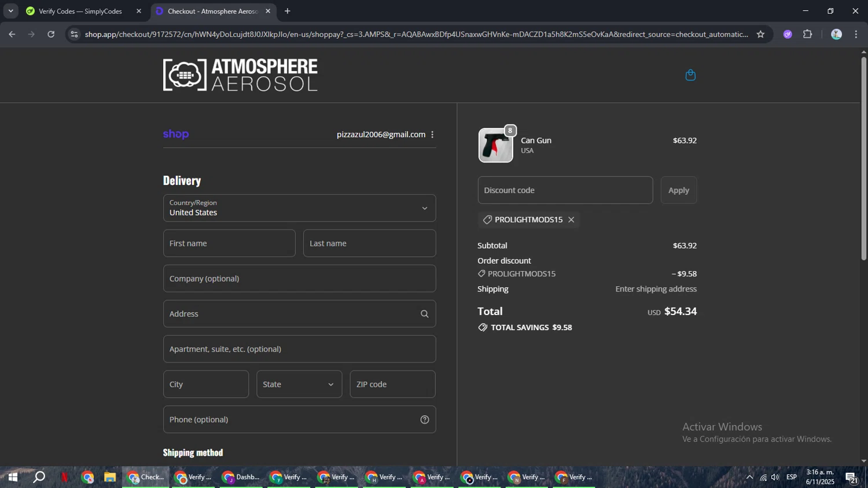Image resolution: width=868 pixels, height=488 pixels.
Task: Click the phone field help question icon
Action: (x=424, y=420)
